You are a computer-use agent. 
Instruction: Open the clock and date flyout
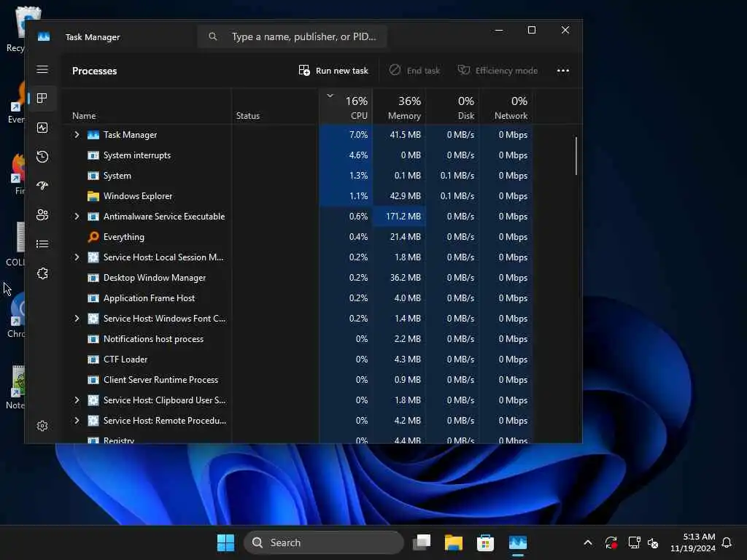693,542
